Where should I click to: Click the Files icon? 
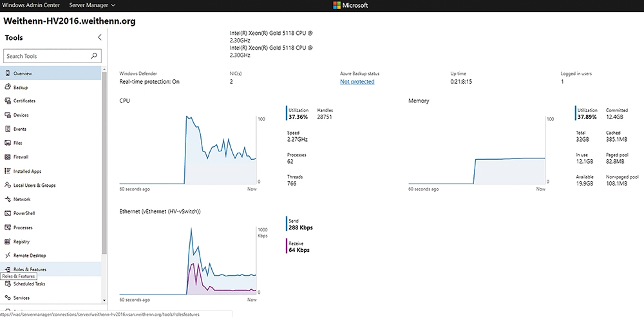(7, 143)
